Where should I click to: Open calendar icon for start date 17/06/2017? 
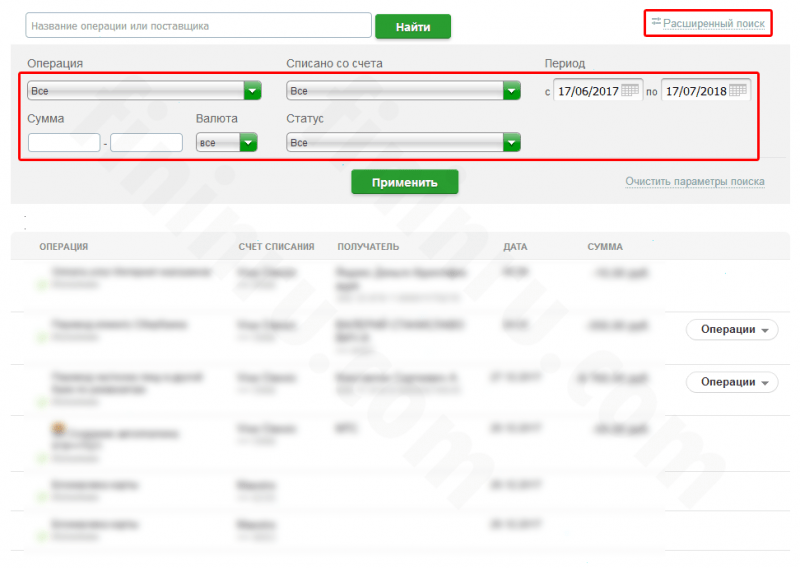click(630, 90)
